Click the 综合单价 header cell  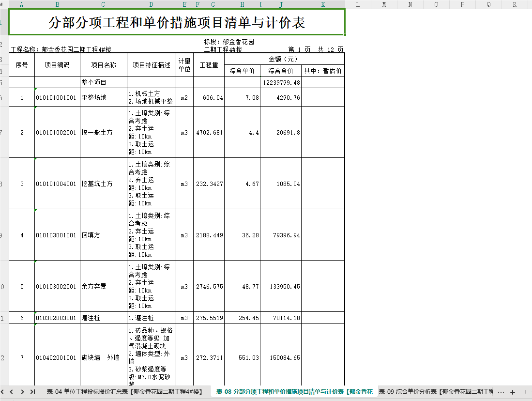[x=242, y=71]
